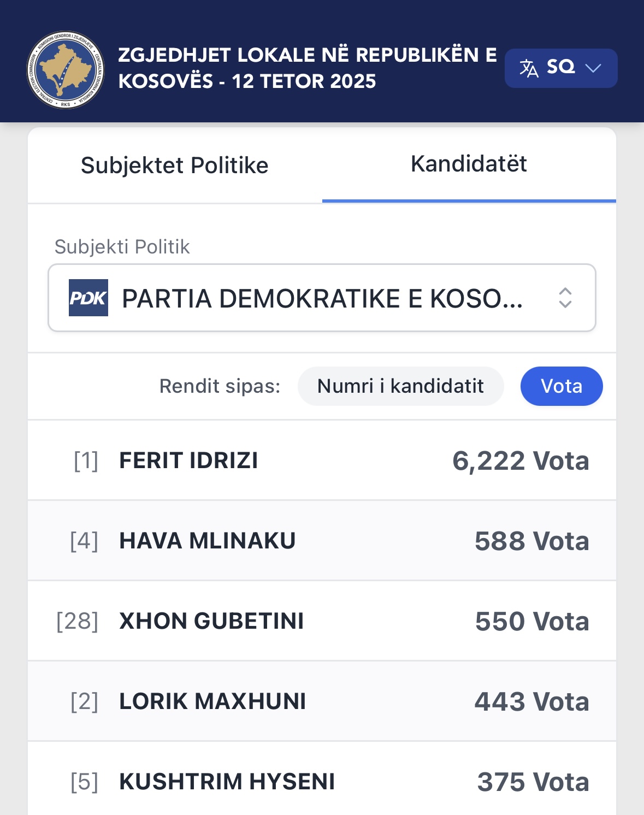The height and width of the screenshot is (815, 644).
Task: Select candidate Ferit Idrizi row
Action: click(322, 460)
